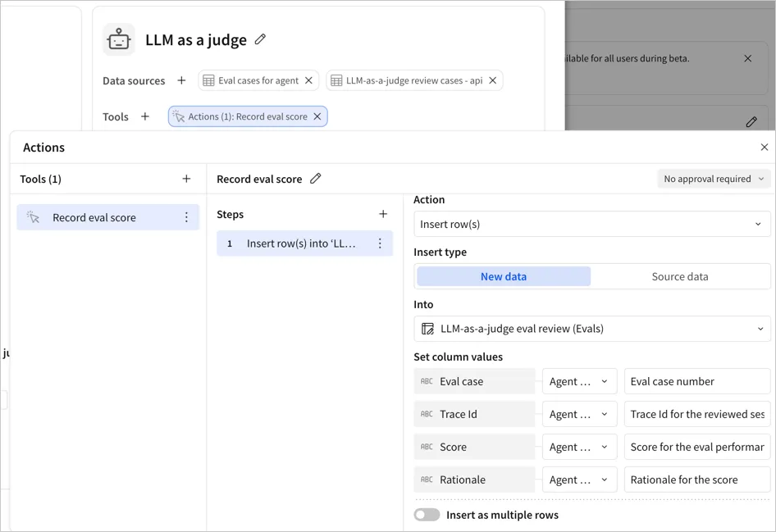The image size is (776, 532).
Task: Remove 'Eval cases for agent' data source
Action: click(308, 80)
